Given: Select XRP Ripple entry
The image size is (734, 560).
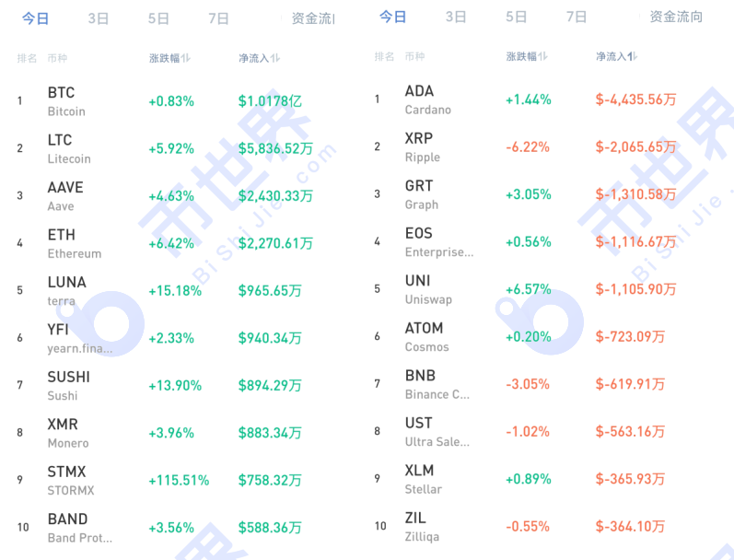Looking at the screenshot, I should tap(422, 146).
